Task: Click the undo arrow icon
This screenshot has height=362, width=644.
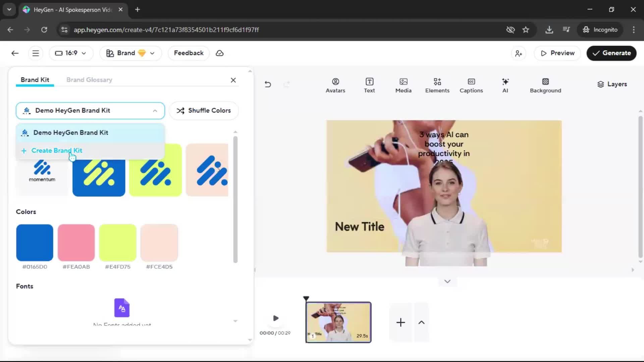Action: pyautogui.click(x=268, y=84)
